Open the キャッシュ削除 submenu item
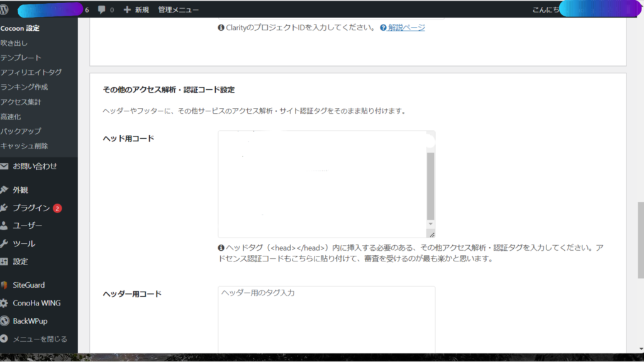This screenshot has width=644, height=362. click(x=25, y=146)
